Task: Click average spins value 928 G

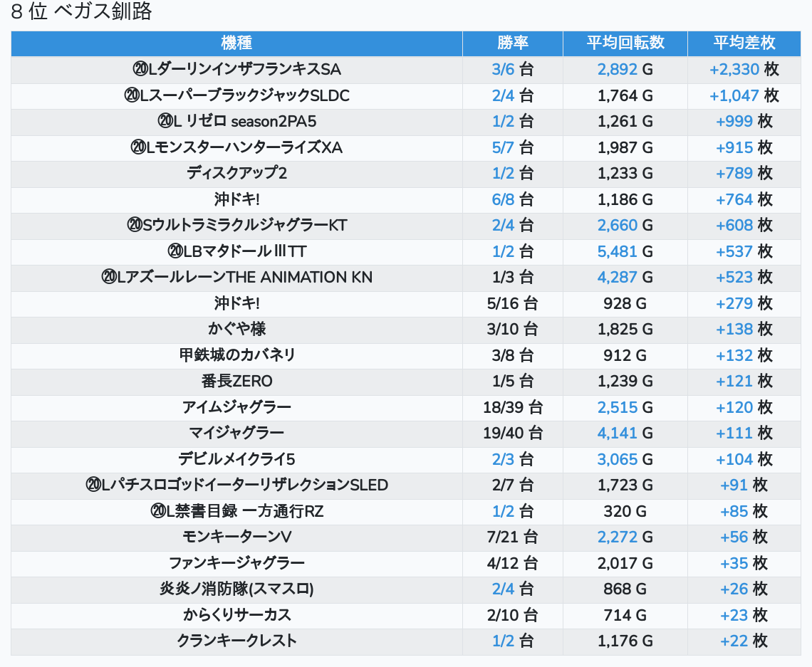Action: tap(625, 303)
